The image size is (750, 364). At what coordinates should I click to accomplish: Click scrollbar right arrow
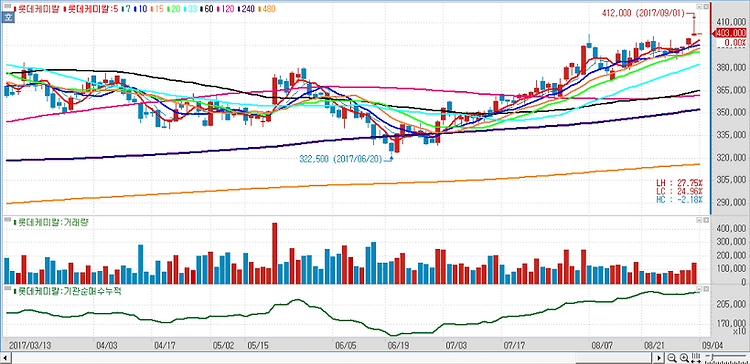click(660, 358)
